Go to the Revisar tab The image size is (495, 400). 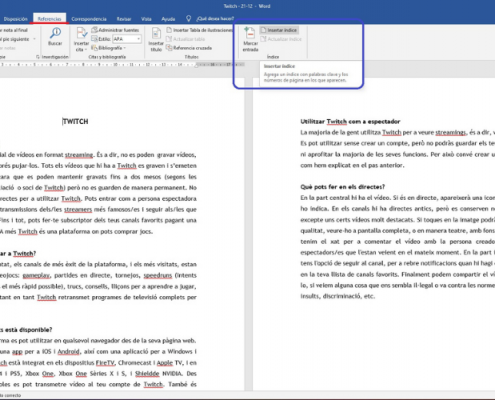click(124, 19)
